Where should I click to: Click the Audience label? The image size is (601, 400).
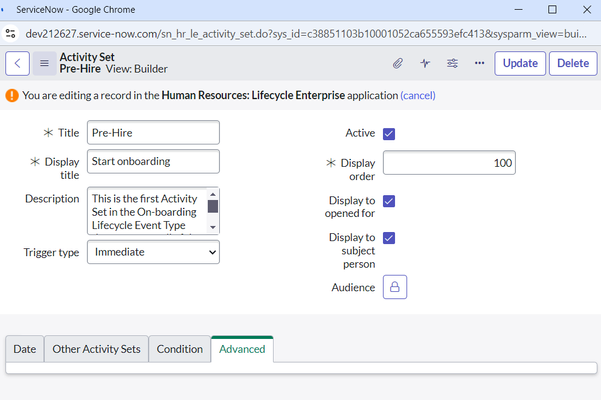353,287
